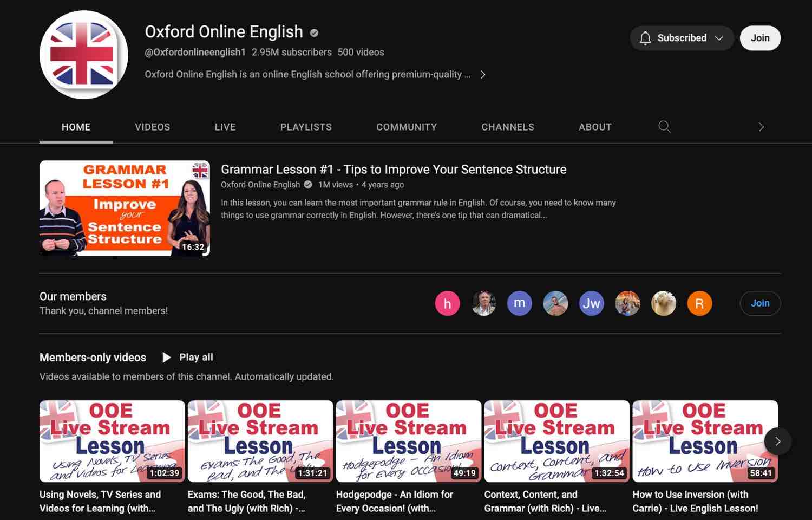Click the Thank you, channel members! text
The image size is (812, 520).
(103, 311)
